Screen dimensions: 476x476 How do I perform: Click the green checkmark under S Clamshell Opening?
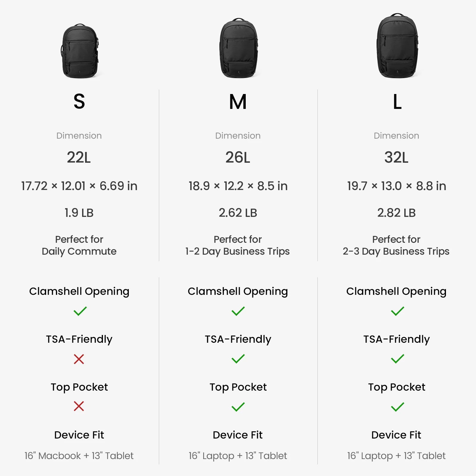pos(80,311)
